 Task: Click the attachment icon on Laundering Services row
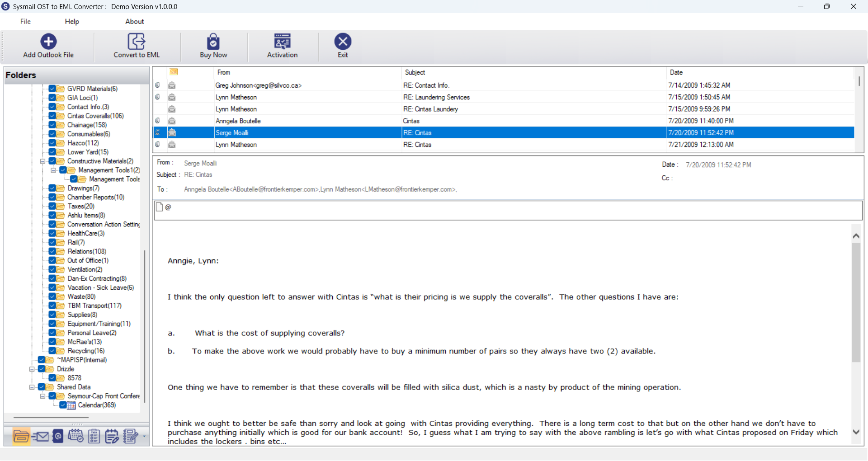coord(157,97)
